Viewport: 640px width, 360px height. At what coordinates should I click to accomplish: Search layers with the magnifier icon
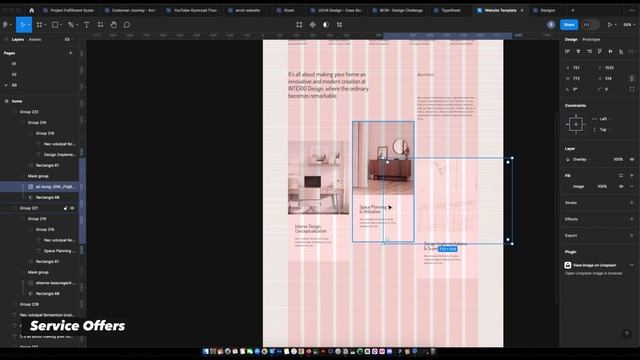(x=6, y=40)
